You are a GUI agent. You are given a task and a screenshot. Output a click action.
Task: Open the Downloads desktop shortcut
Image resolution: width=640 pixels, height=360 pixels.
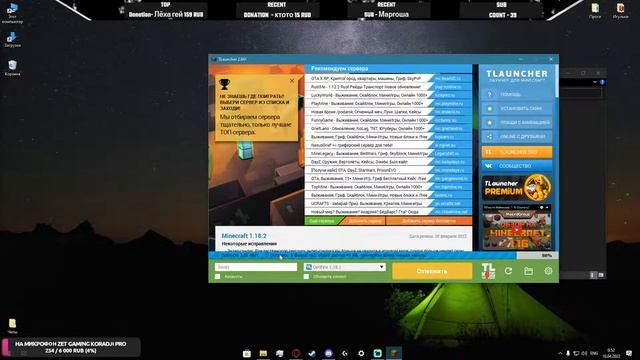pyautogui.click(x=12, y=40)
